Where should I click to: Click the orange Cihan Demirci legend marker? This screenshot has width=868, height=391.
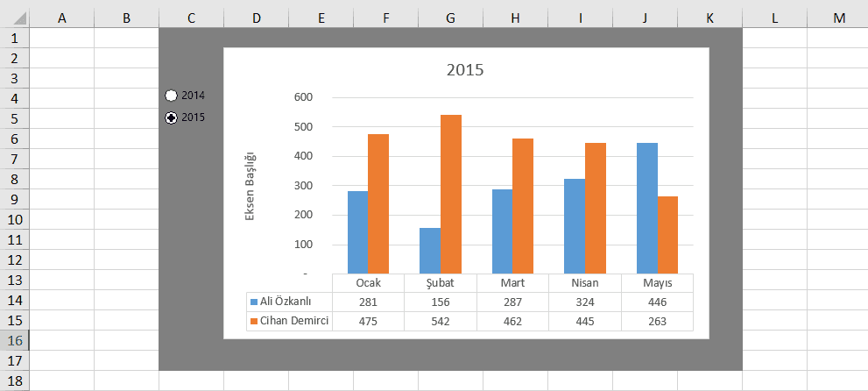pyautogui.click(x=254, y=322)
